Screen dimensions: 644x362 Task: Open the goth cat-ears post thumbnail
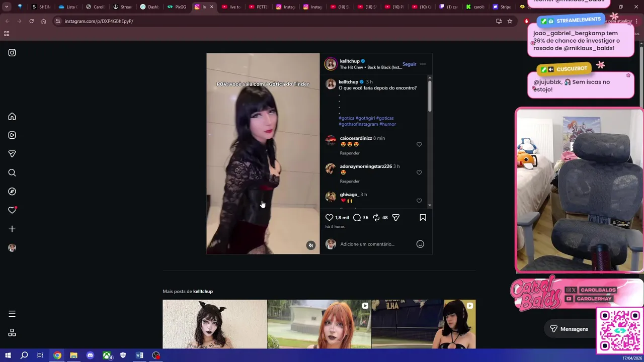tap(215, 324)
